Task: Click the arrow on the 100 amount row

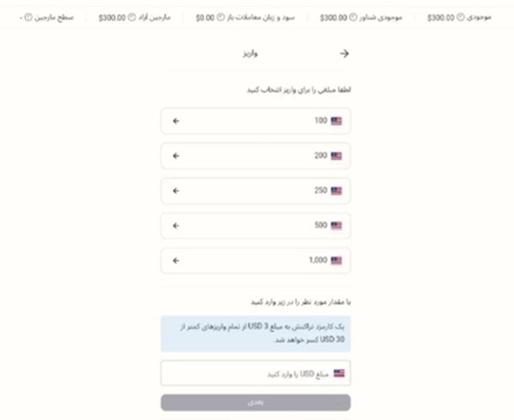Action: click(176, 121)
